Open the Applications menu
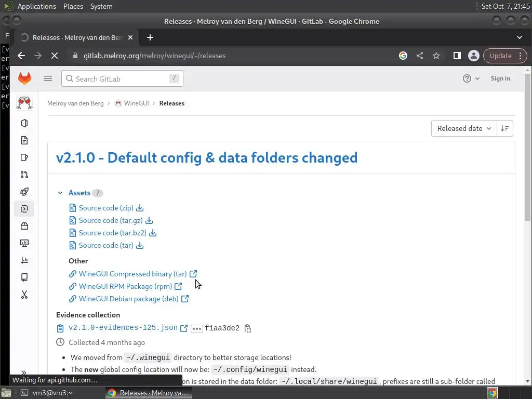 click(x=37, y=6)
